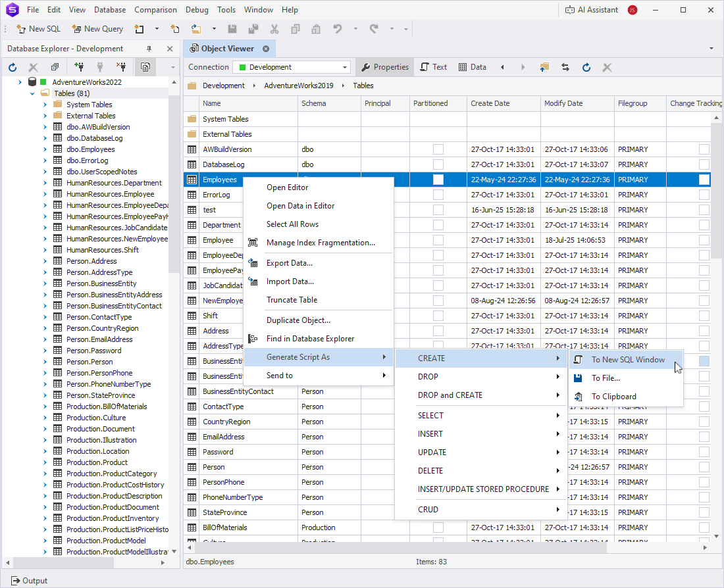Refresh the Database Explorer tree

click(12, 66)
